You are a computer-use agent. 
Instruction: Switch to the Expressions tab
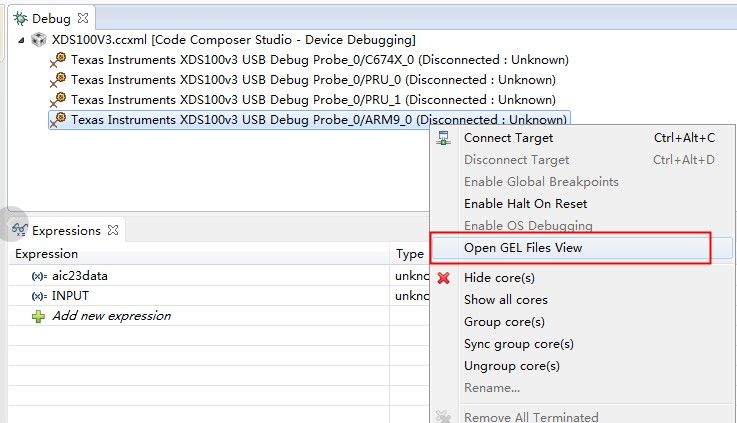(x=66, y=231)
